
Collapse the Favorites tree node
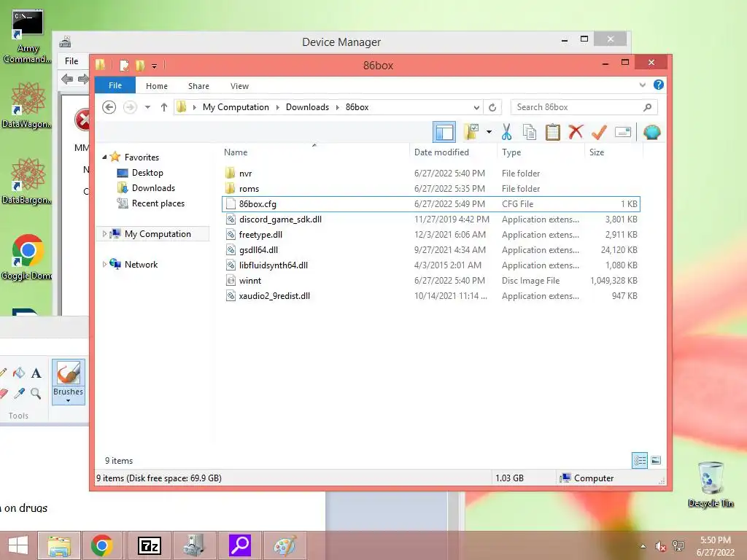coord(104,157)
